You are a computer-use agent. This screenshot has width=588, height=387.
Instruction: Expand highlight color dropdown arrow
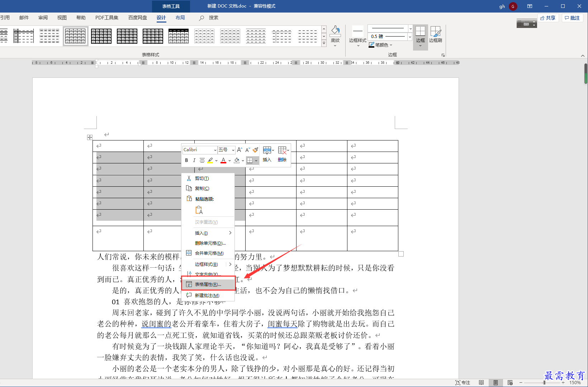(x=216, y=161)
